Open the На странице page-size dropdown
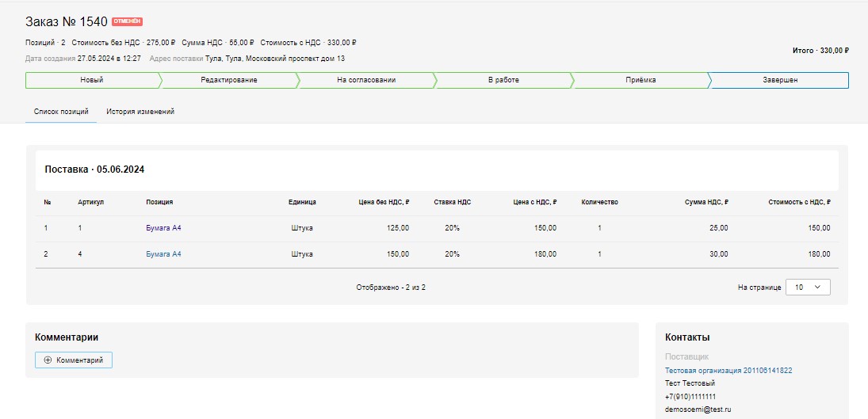This screenshot has height=419, width=868. pyautogui.click(x=808, y=288)
